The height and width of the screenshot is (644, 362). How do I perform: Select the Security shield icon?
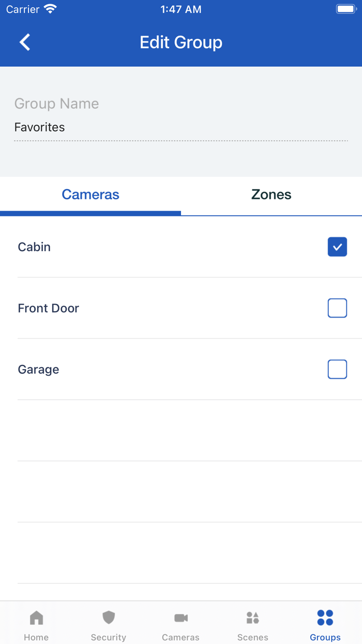[x=109, y=617]
